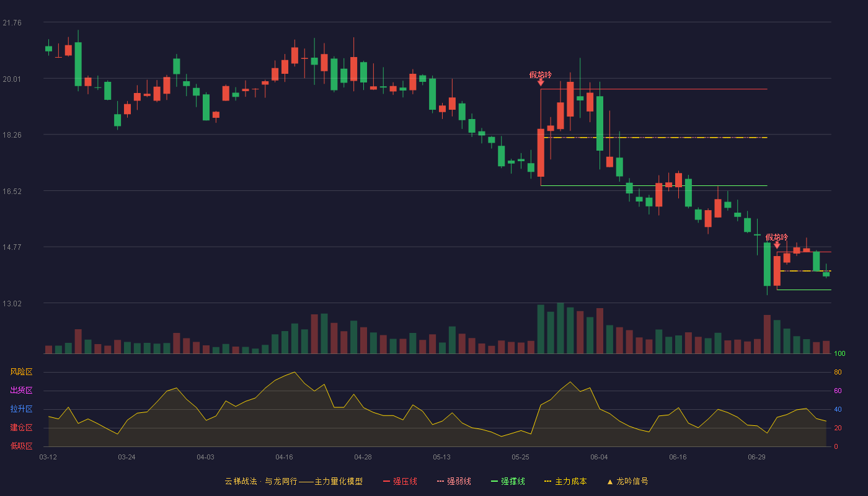The image size is (868, 496).
Task: Click the 14.77 price axis label
Action: pos(12,247)
